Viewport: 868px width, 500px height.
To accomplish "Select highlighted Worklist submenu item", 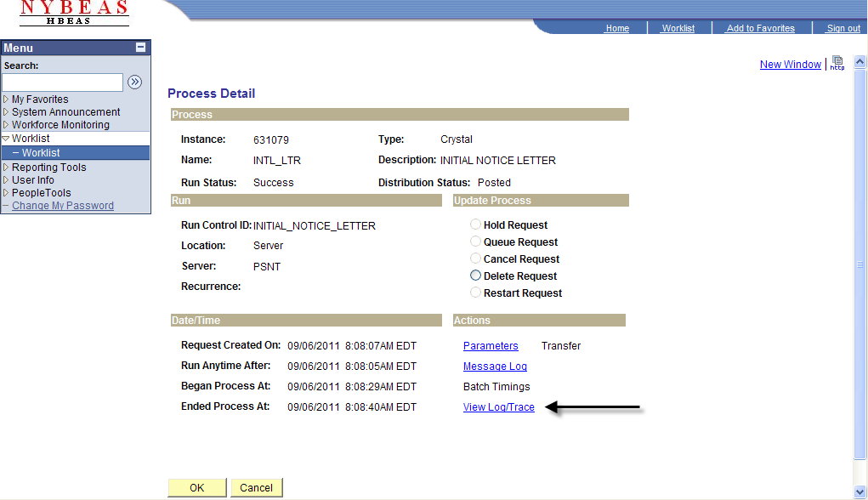I will pyautogui.click(x=76, y=153).
